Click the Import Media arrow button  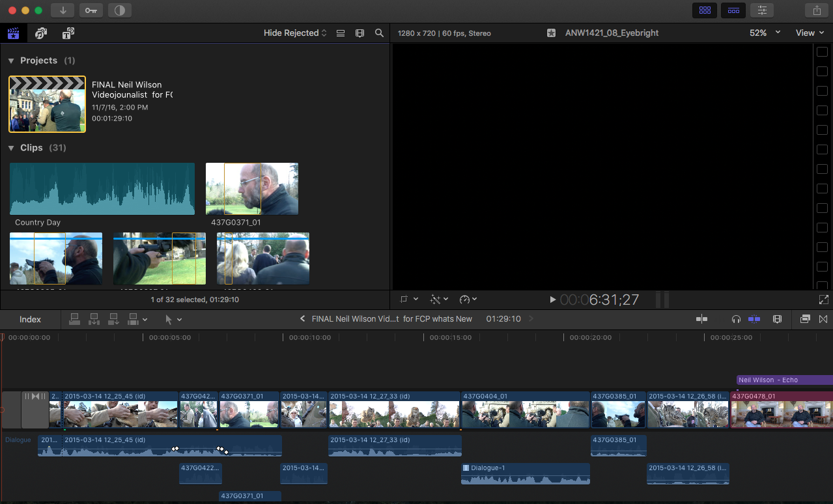63,10
